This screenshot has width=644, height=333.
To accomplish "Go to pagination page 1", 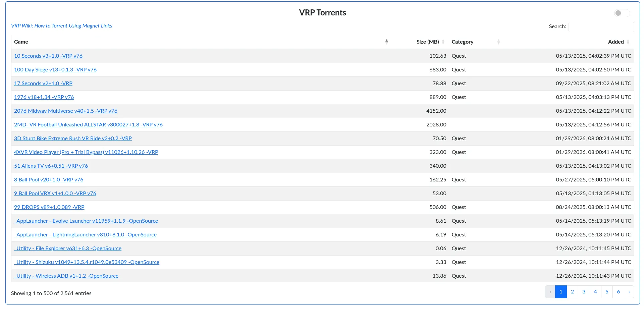I will tap(561, 292).
